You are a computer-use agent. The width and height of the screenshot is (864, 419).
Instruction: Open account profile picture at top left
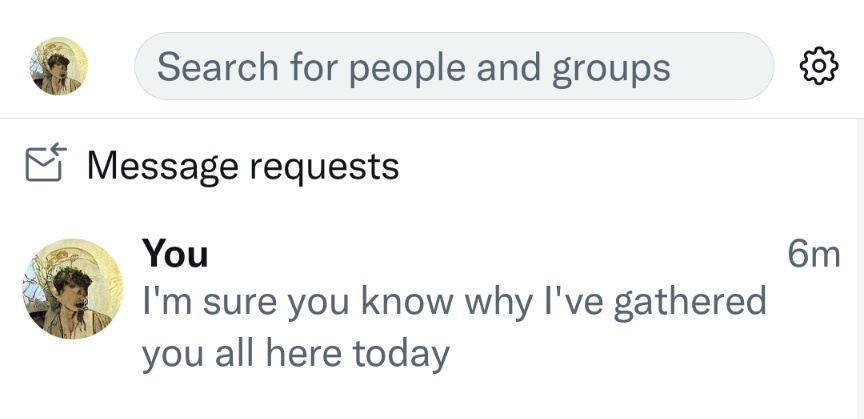[59, 66]
